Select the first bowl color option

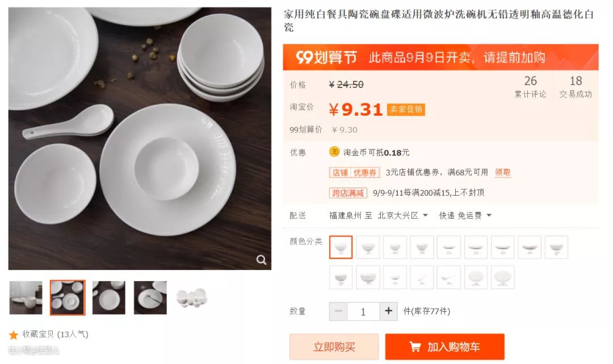pos(341,247)
